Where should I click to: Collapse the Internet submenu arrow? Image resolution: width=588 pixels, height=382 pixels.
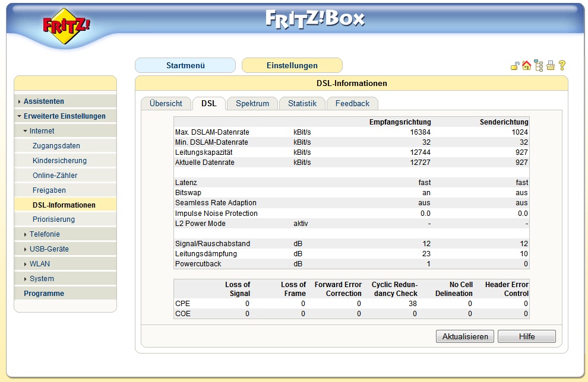click(25, 131)
